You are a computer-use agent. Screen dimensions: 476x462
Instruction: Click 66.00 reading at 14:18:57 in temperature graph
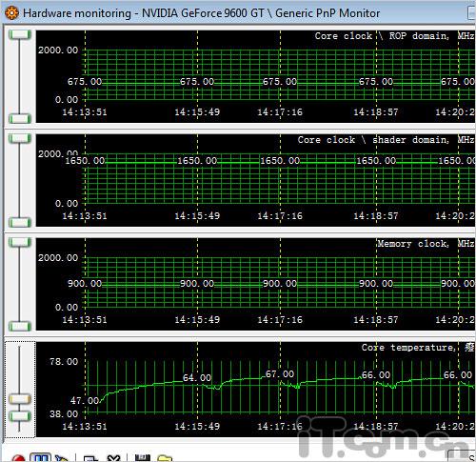376,375
